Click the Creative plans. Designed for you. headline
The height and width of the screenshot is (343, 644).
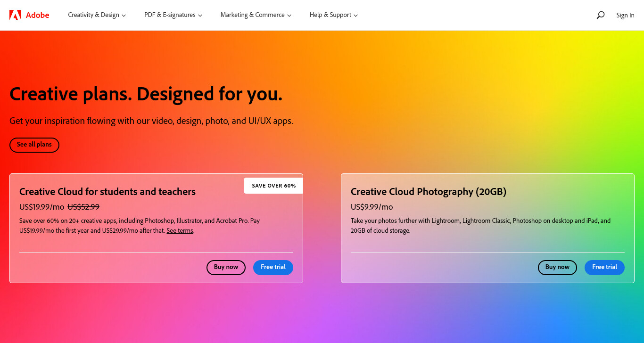[x=146, y=94]
